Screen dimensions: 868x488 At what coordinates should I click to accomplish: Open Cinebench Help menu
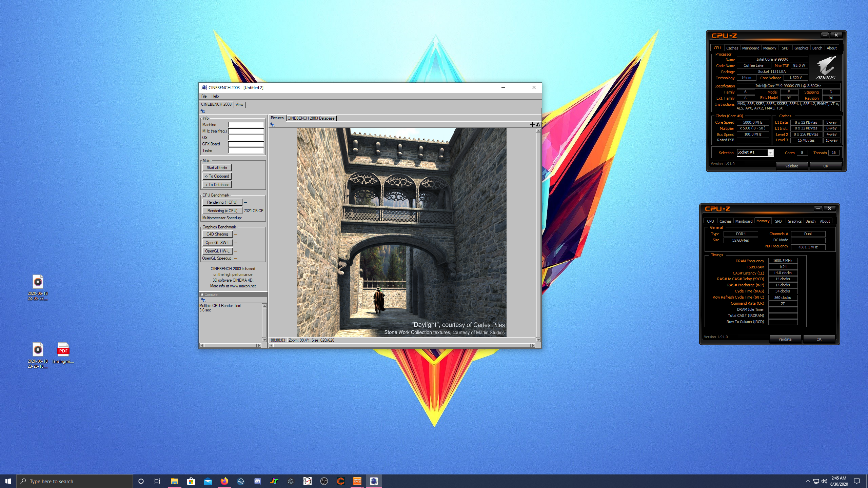(215, 96)
